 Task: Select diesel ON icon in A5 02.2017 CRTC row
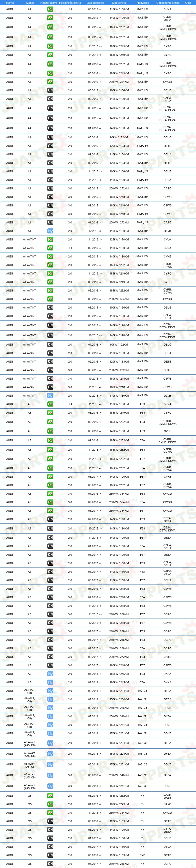click(x=50, y=657)
